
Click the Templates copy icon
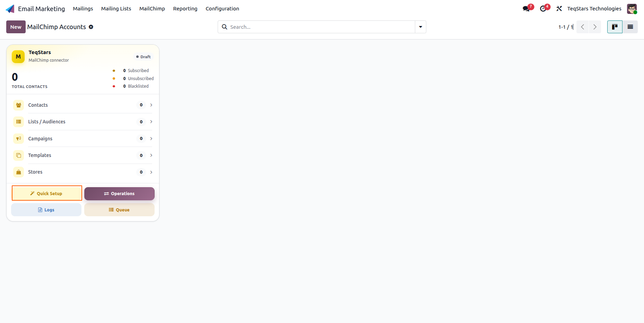19,155
